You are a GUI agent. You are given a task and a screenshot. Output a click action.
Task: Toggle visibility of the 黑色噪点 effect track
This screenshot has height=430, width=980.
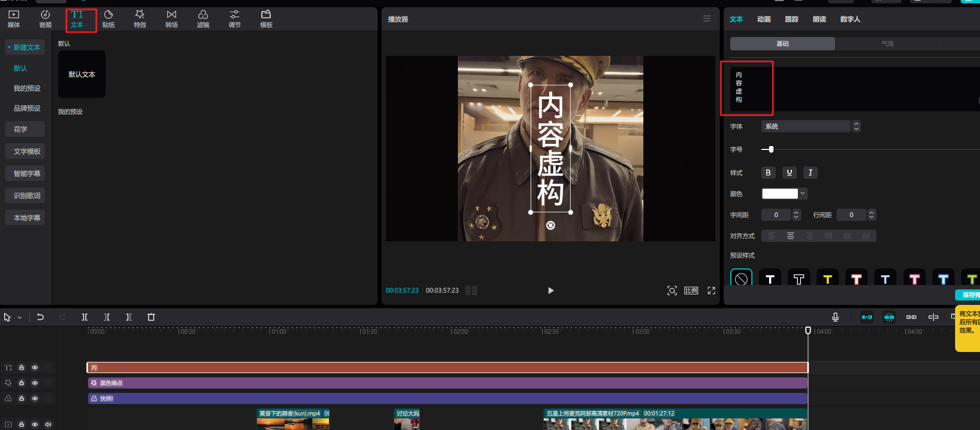pyautogui.click(x=35, y=383)
